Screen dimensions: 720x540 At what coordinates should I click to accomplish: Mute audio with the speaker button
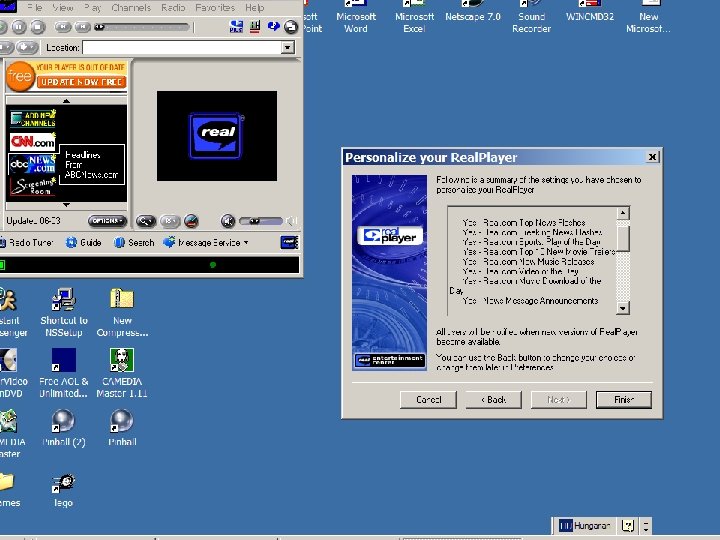tap(228, 221)
